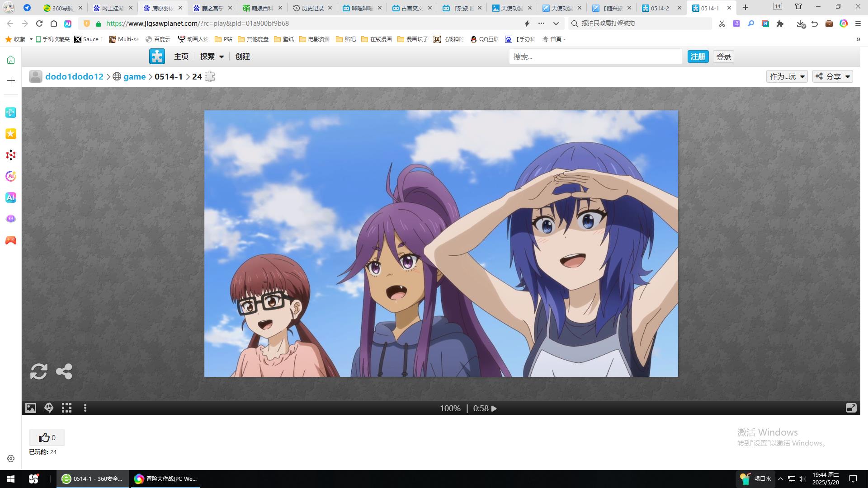
Task: Click the tab count 14 indicator
Action: click(778, 6)
